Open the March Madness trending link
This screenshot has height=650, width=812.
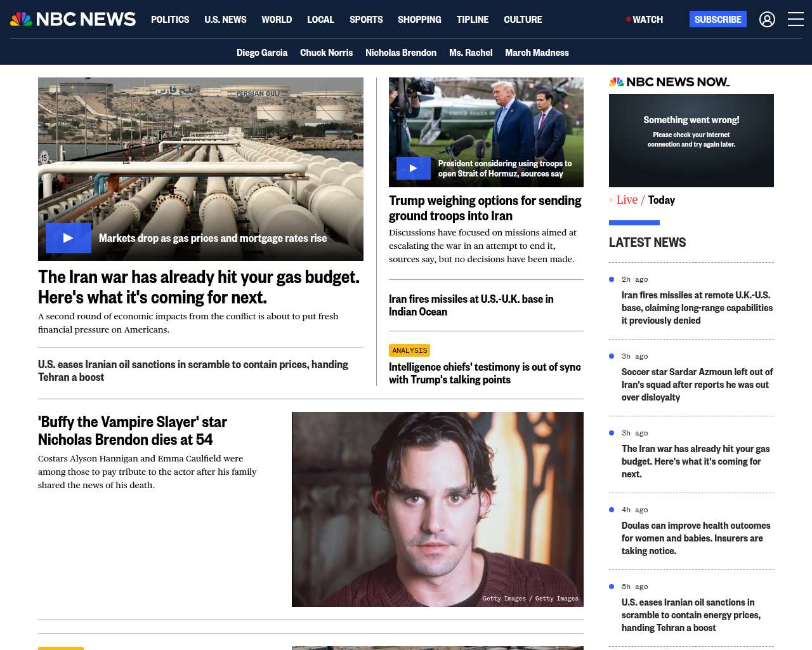coord(537,53)
